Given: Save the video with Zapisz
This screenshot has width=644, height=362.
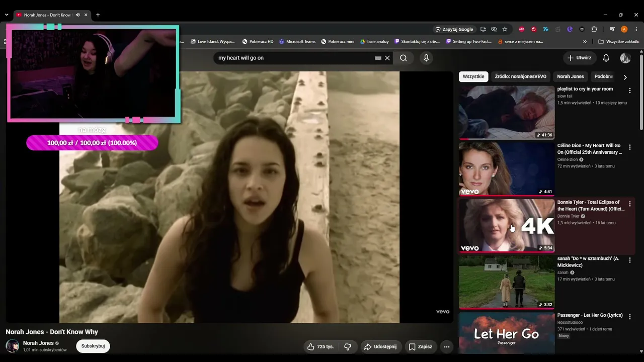Looking at the screenshot, I should tap(420, 347).
